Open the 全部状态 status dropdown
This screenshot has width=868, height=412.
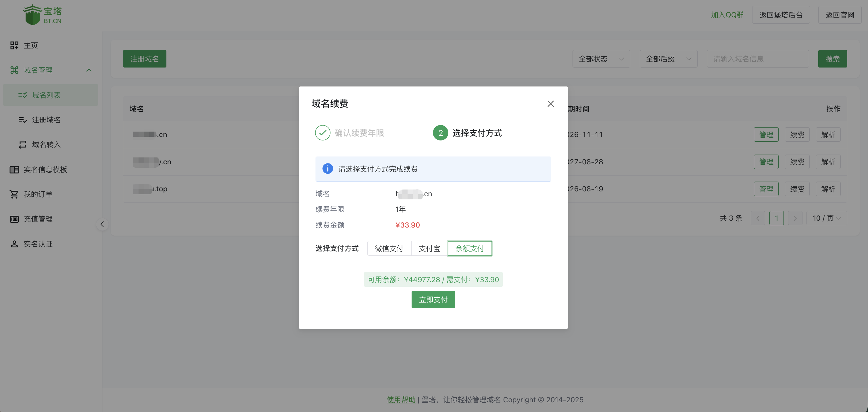pos(601,59)
